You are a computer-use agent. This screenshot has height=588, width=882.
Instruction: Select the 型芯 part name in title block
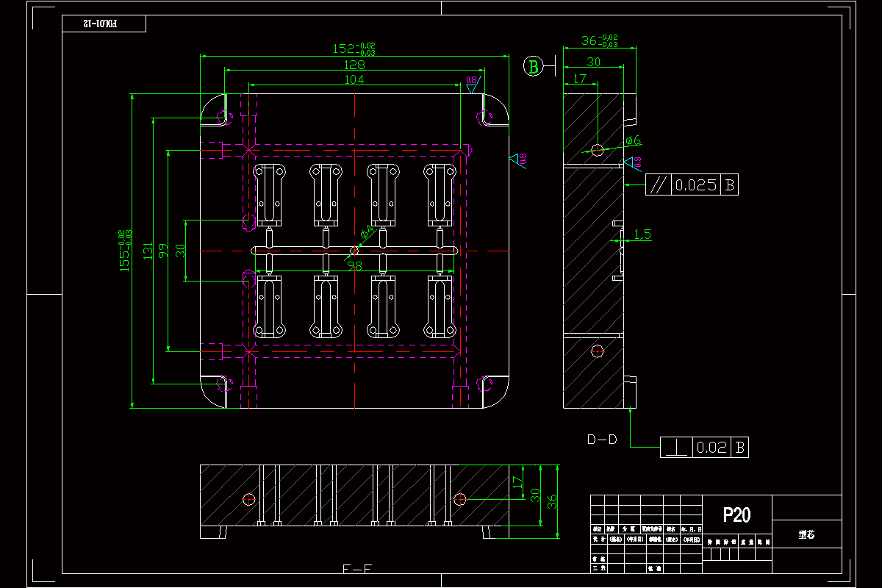pos(806,535)
